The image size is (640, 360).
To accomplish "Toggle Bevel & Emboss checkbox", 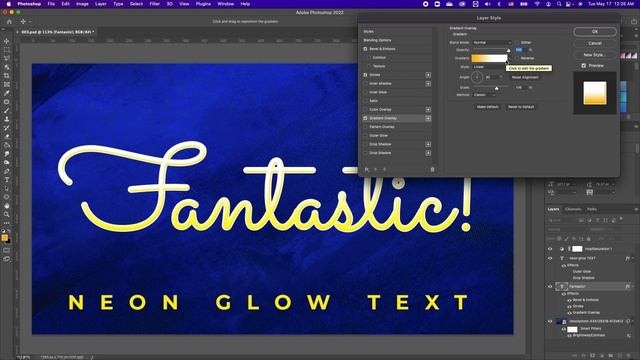I will coord(365,49).
